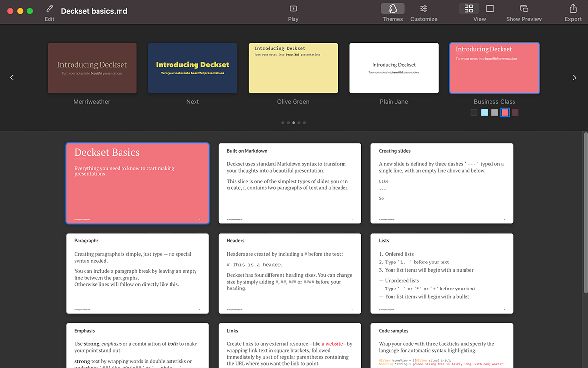Select the Code samples slide

[442, 345]
